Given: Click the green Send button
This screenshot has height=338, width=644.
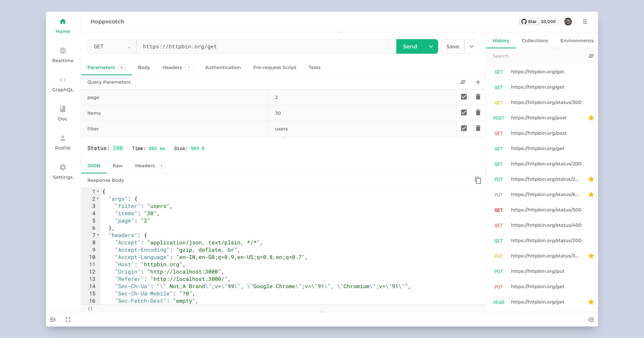Looking at the screenshot, I should tap(410, 47).
